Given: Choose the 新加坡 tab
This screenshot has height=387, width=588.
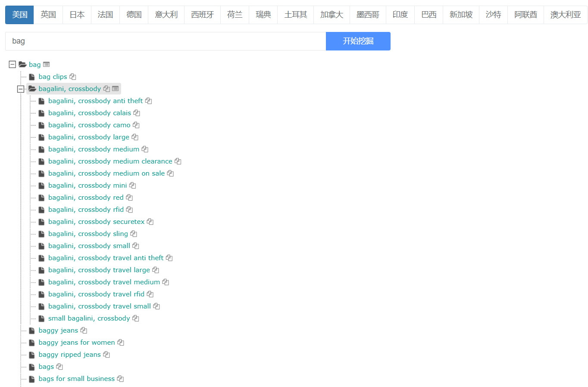Looking at the screenshot, I should (x=461, y=15).
